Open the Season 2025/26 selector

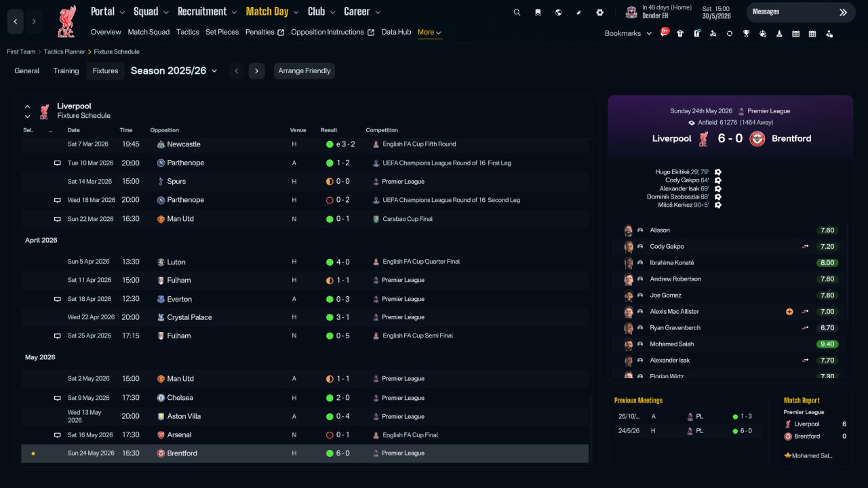point(174,70)
